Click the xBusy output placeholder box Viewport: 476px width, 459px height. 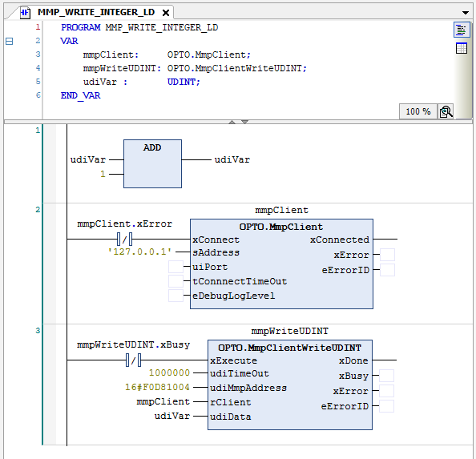[x=387, y=376]
